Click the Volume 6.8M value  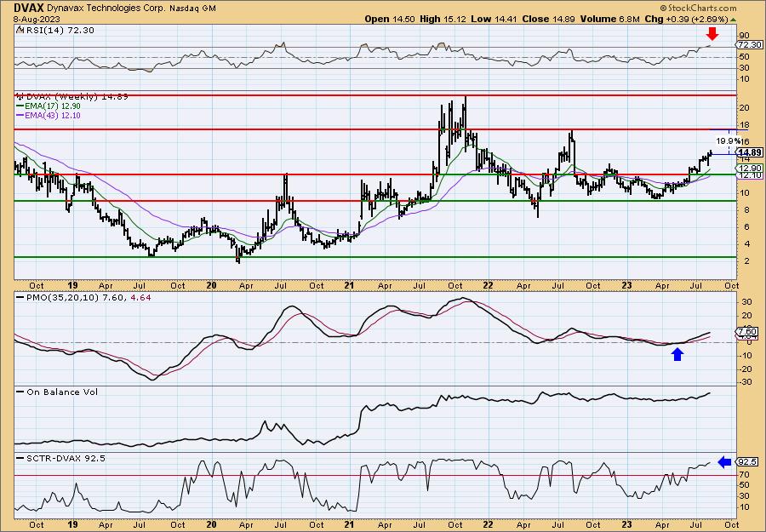pos(609,19)
